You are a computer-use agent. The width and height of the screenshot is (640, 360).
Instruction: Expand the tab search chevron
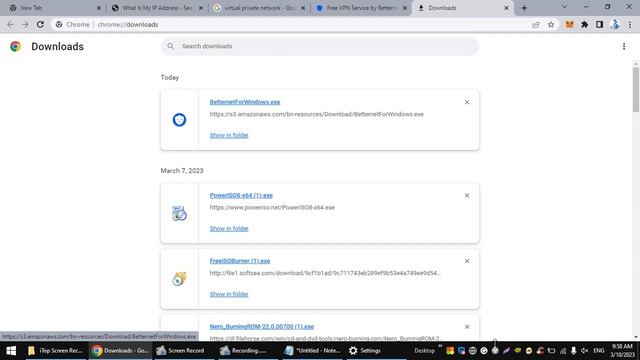coord(564,7)
